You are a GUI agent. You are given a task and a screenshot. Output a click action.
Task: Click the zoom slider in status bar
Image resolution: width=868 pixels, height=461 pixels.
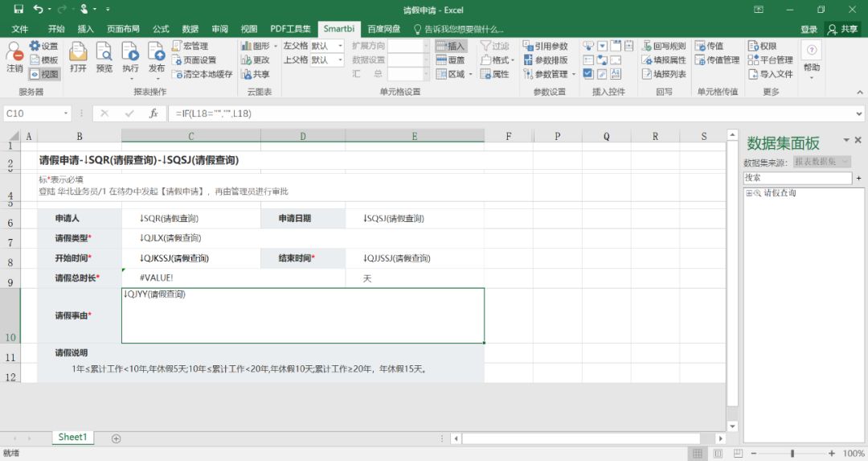coord(792,454)
